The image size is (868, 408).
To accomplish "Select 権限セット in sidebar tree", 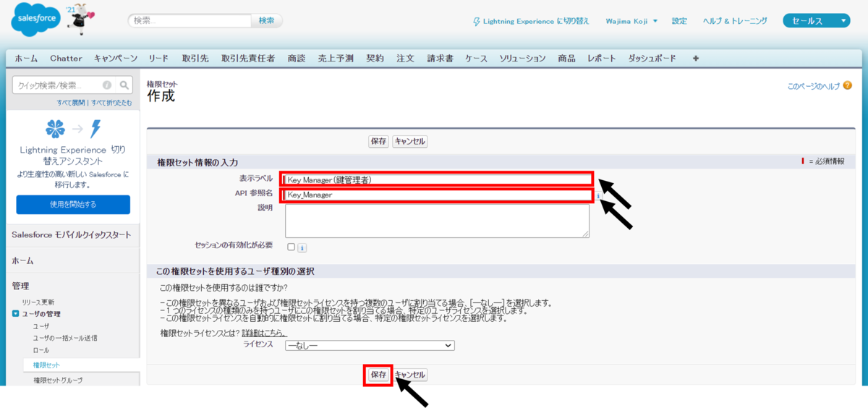I will click(x=47, y=365).
